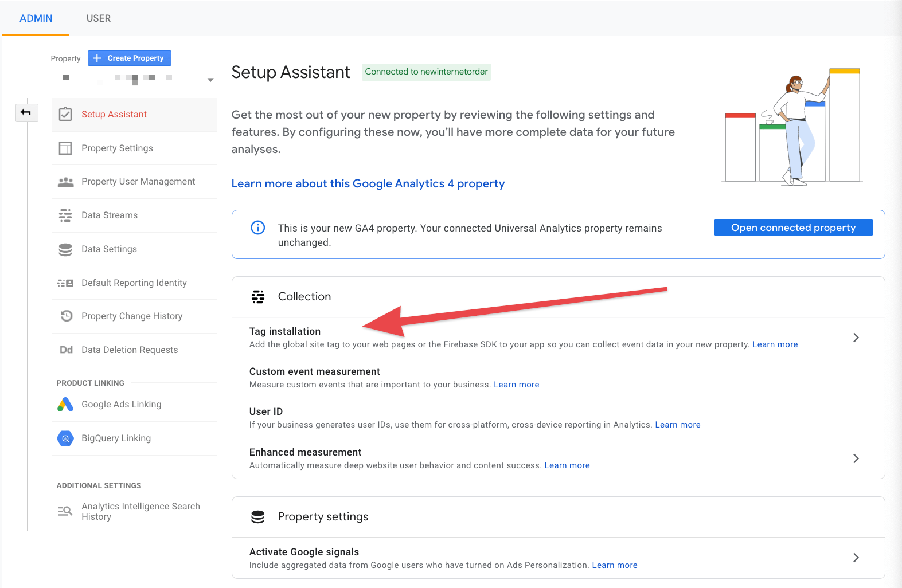This screenshot has width=902, height=588.
Task: Select the Activate Google signals row title
Action: tap(304, 552)
